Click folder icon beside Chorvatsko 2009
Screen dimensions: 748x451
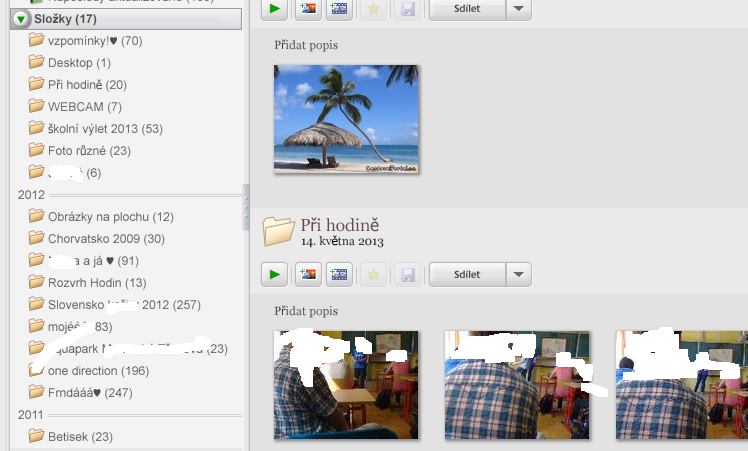pyautogui.click(x=36, y=238)
